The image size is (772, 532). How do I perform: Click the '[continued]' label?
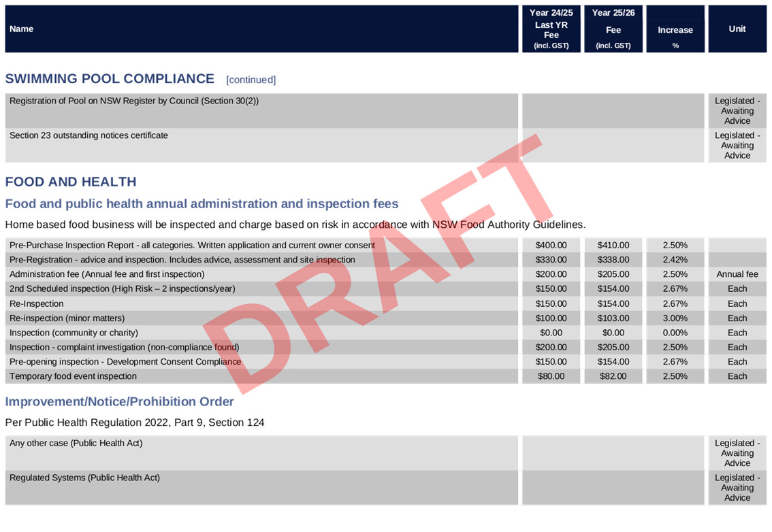point(251,80)
